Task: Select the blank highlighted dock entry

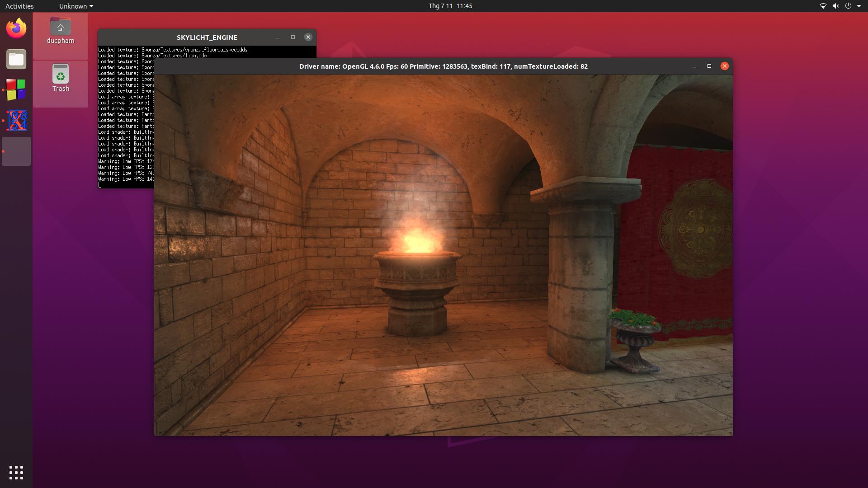Action: (x=16, y=151)
